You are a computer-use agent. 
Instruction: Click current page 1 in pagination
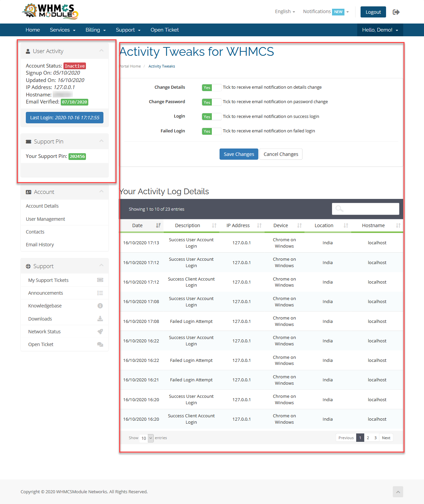coord(360,438)
